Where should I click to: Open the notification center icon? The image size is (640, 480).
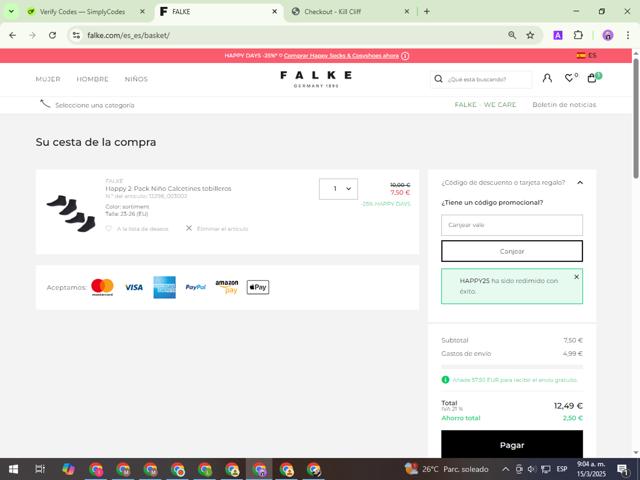point(622,469)
